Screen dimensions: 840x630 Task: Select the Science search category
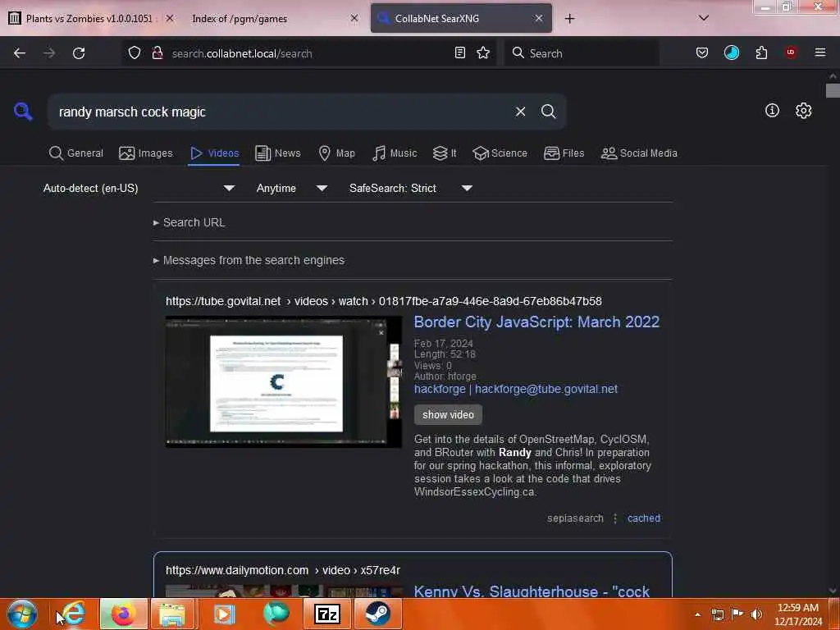(500, 153)
